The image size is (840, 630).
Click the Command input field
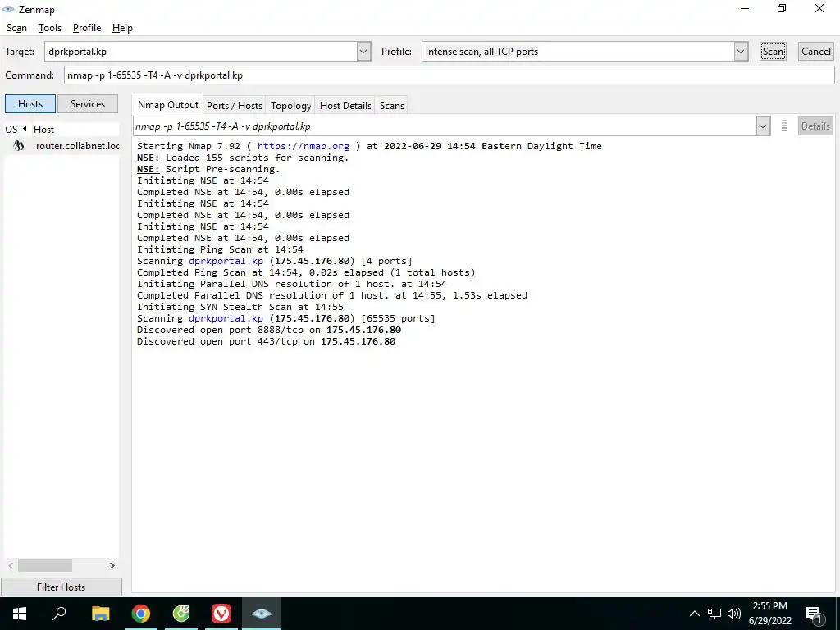(449, 75)
